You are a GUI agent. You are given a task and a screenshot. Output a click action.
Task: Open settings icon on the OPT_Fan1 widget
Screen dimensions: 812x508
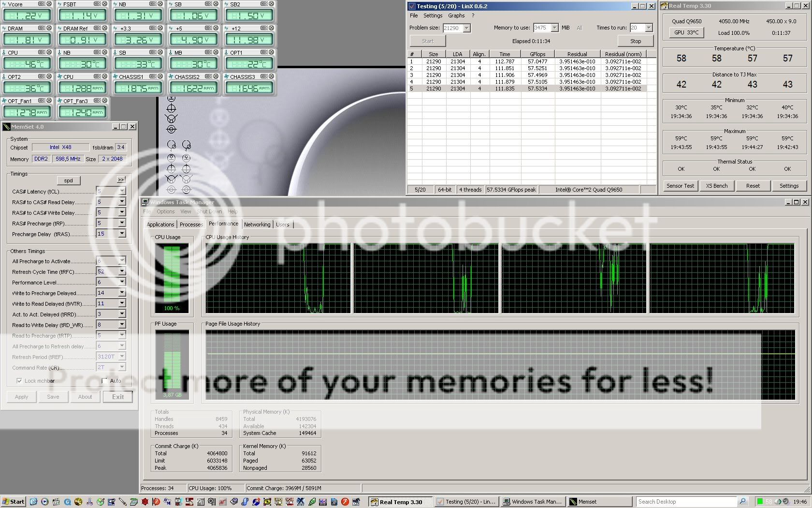tap(42, 101)
